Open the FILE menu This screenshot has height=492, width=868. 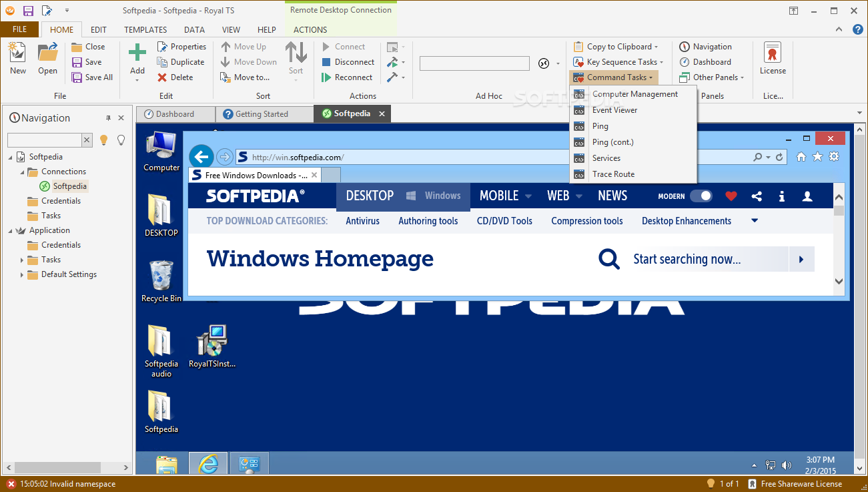point(19,29)
